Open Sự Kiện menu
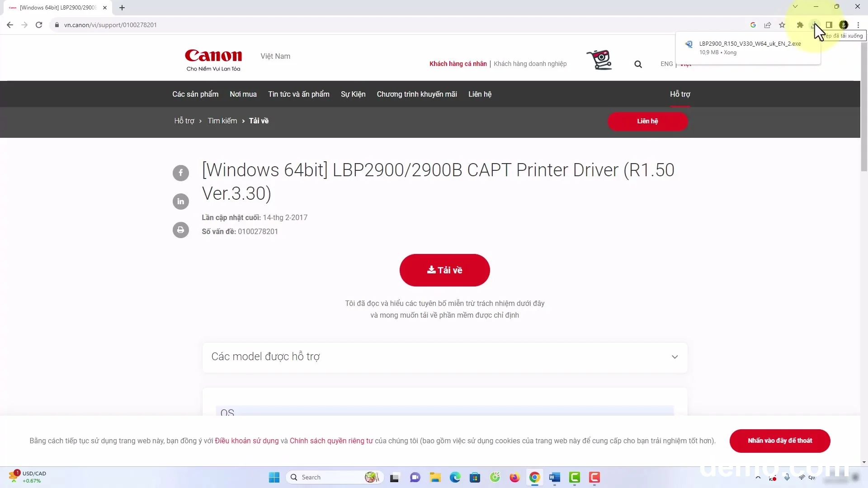The image size is (868, 488). pos(353,94)
